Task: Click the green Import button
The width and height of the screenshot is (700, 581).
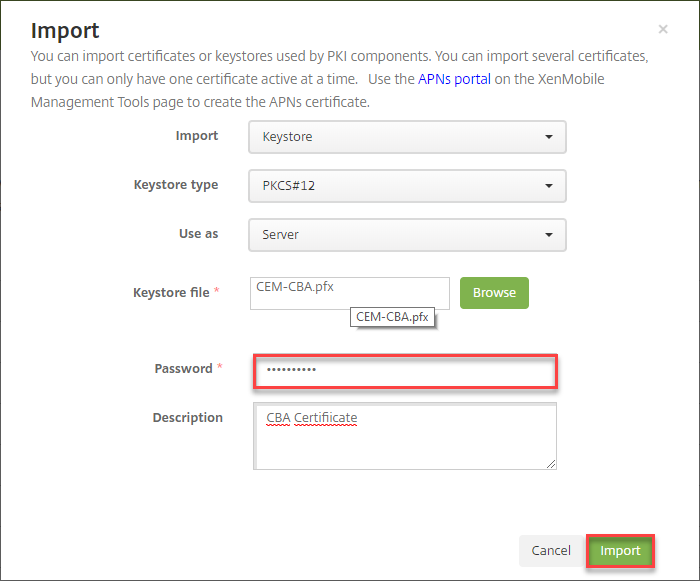Action: (620, 551)
